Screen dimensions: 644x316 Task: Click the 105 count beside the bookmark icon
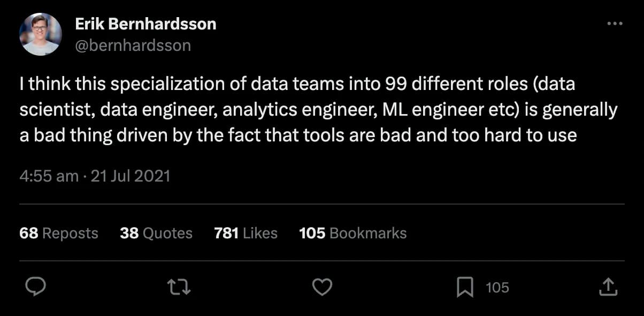tap(497, 288)
